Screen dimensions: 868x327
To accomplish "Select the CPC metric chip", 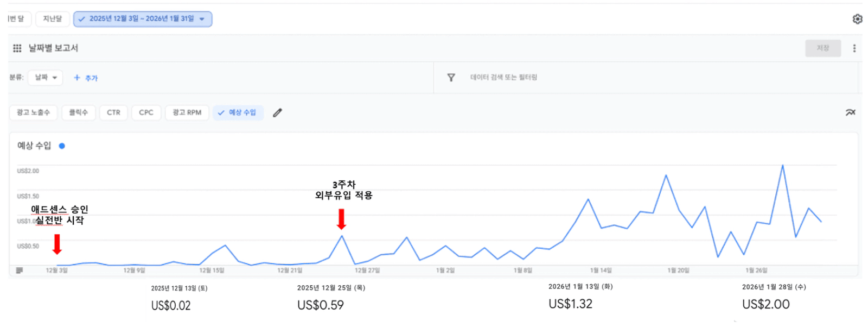I will pyautogui.click(x=146, y=112).
